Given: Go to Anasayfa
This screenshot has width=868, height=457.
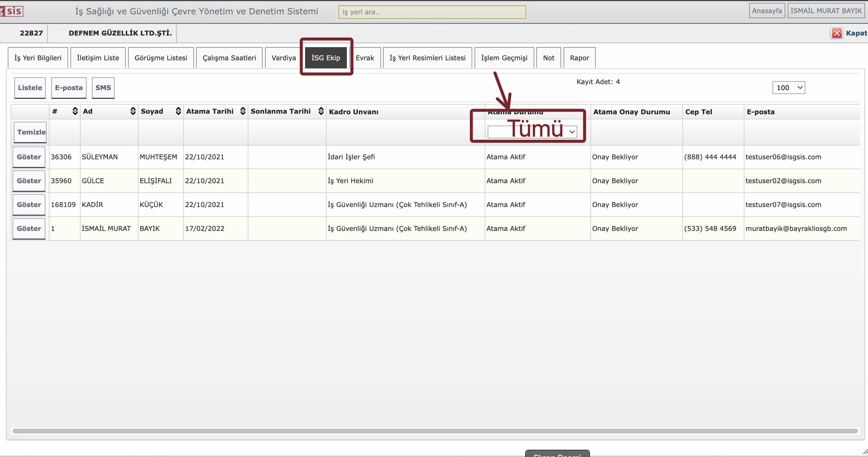Looking at the screenshot, I should click(x=767, y=11).
